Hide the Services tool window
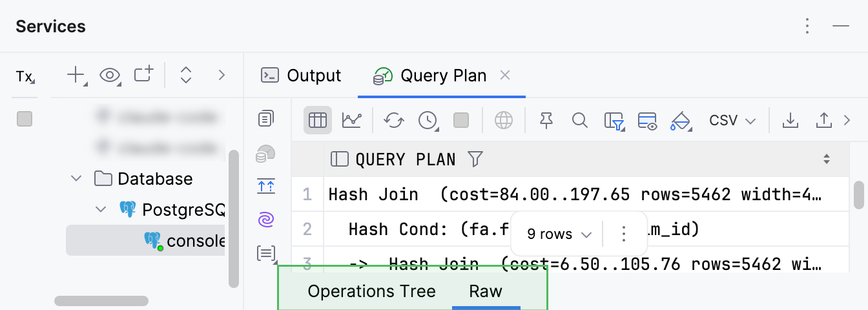The width and height of the screenshot is (868, 310). pyautogui.click(x=840, y=26)
